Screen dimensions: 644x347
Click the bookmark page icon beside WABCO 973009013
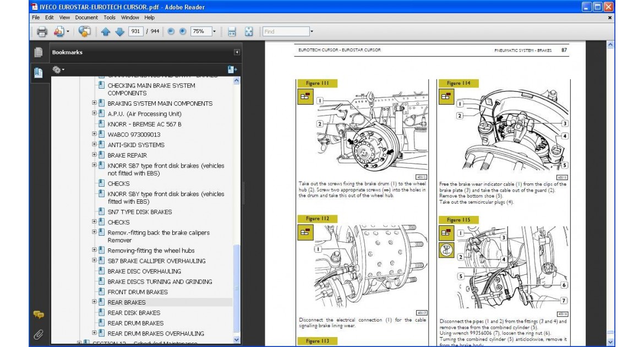[101, 134]
